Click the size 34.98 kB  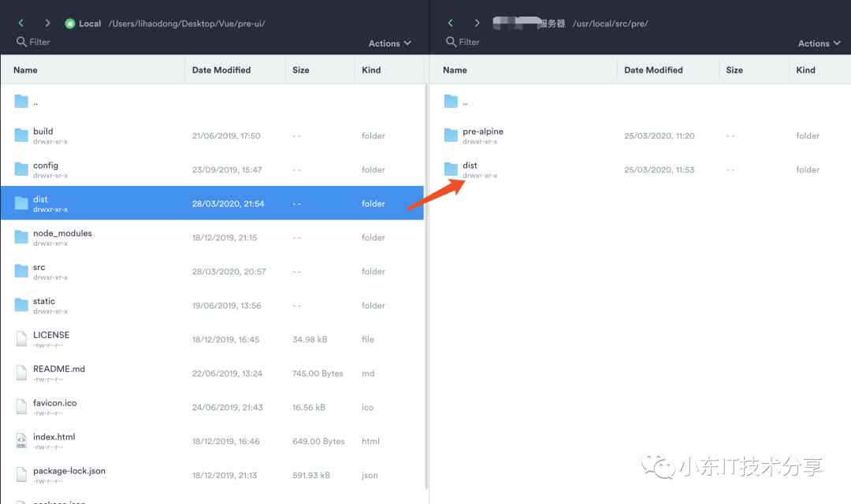click(x=310, y=339)
